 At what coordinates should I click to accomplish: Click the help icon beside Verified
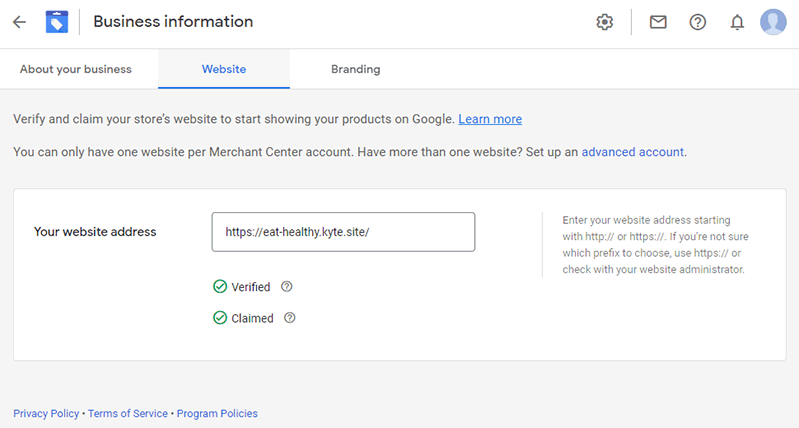[x=287, y=286]
